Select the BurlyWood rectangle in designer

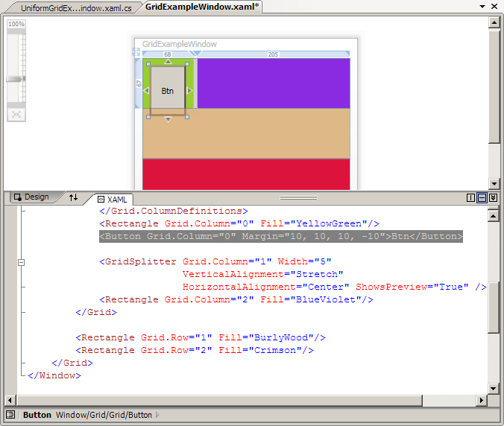coord(246,133)
